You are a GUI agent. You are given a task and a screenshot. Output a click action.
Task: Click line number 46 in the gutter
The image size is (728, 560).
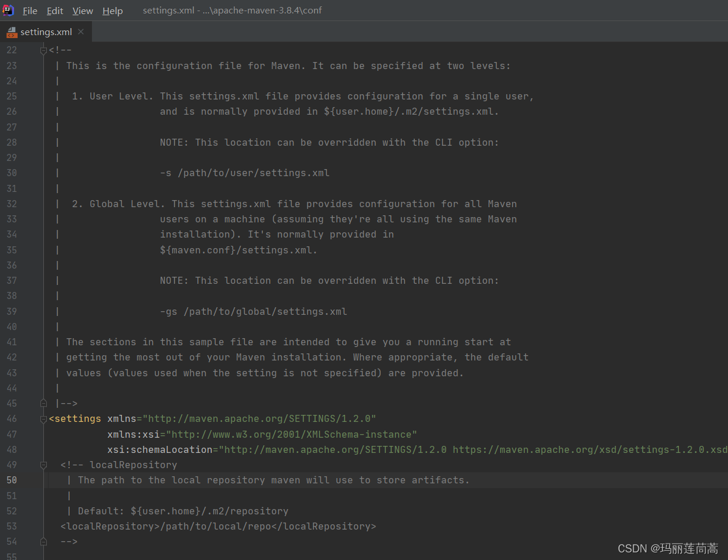tap(12, 418)
